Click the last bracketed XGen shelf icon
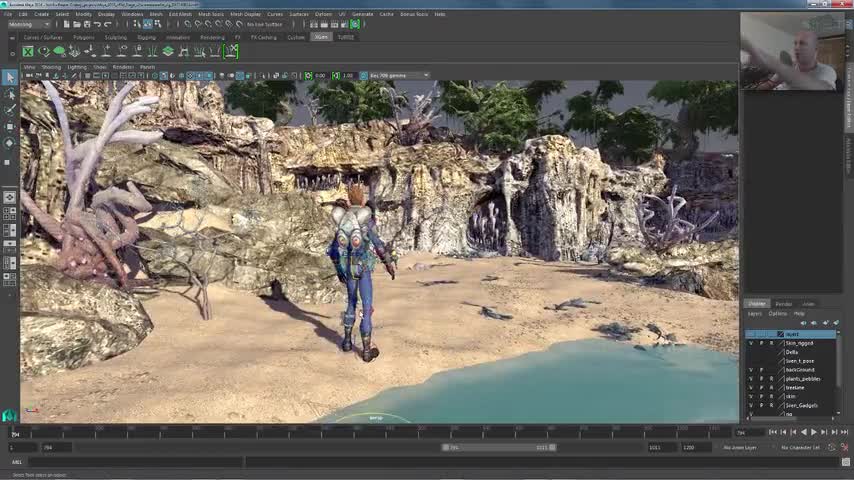Screen dimensions: 854x480 [x=231, y=51]
